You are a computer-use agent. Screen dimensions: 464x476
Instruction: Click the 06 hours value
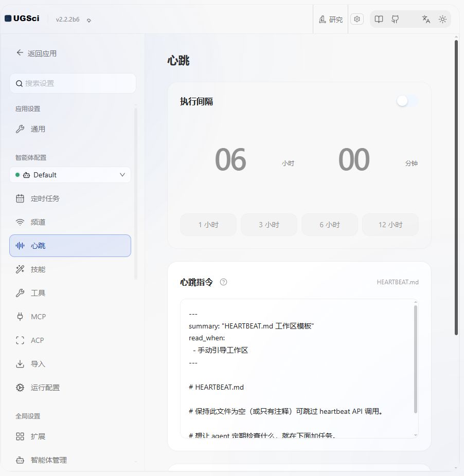click(x=230, y=160)
